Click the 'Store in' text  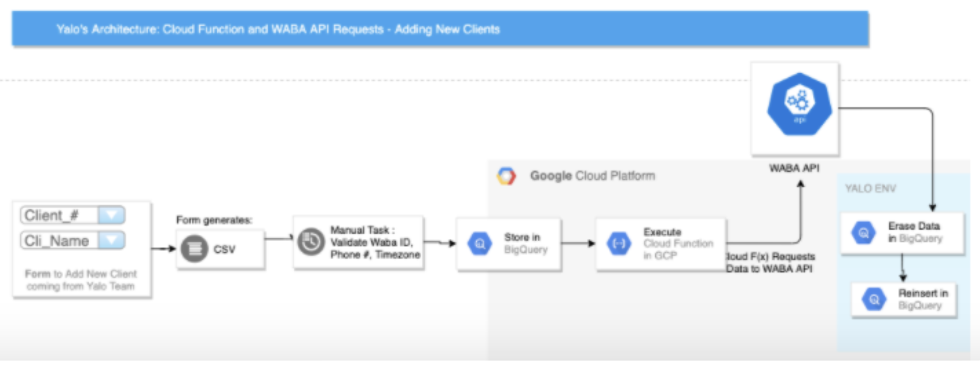tap(522, 237)
